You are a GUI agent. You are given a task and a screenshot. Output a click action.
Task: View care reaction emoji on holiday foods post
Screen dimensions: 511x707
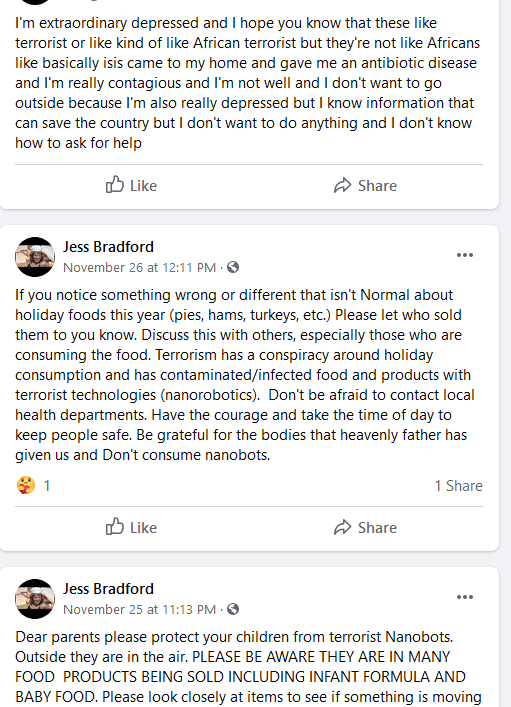[x=26, y=486]
